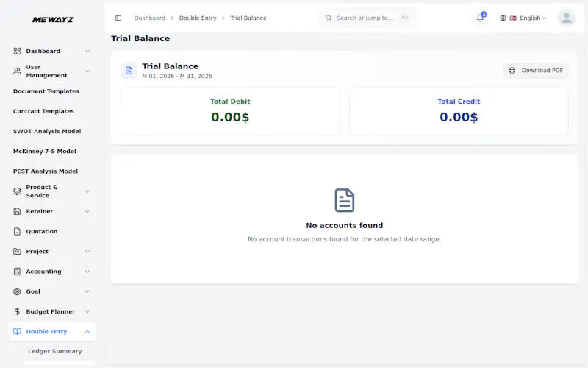The image size is (588, 368).
Task: Click the search magnifier icon
Action: 329,18
